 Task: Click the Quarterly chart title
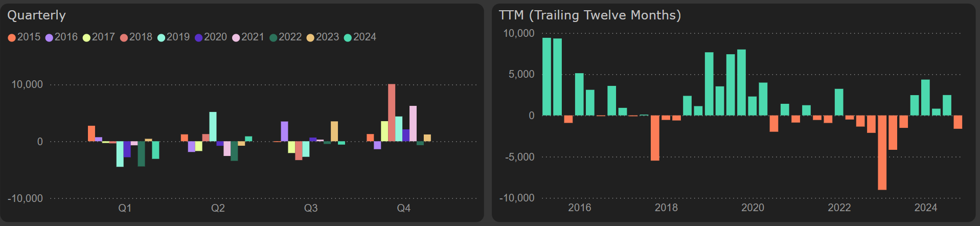[36, 15]
